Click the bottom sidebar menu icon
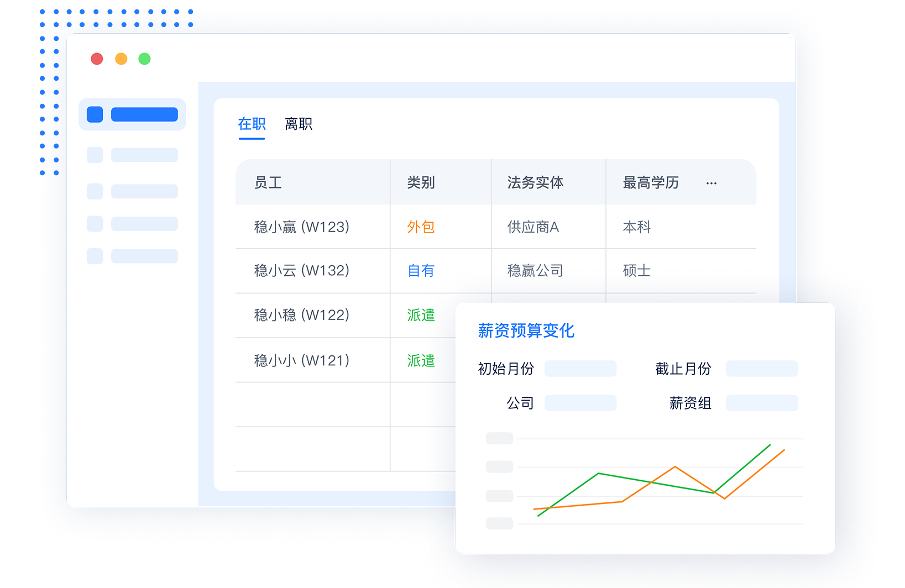Screen dimensions: 905x588 click(x=94, y=256)
